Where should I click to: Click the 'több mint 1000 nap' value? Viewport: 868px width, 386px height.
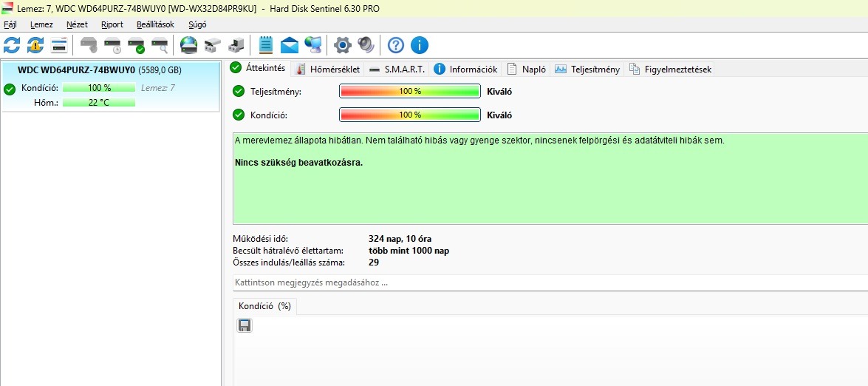click(x=409, y=251)
